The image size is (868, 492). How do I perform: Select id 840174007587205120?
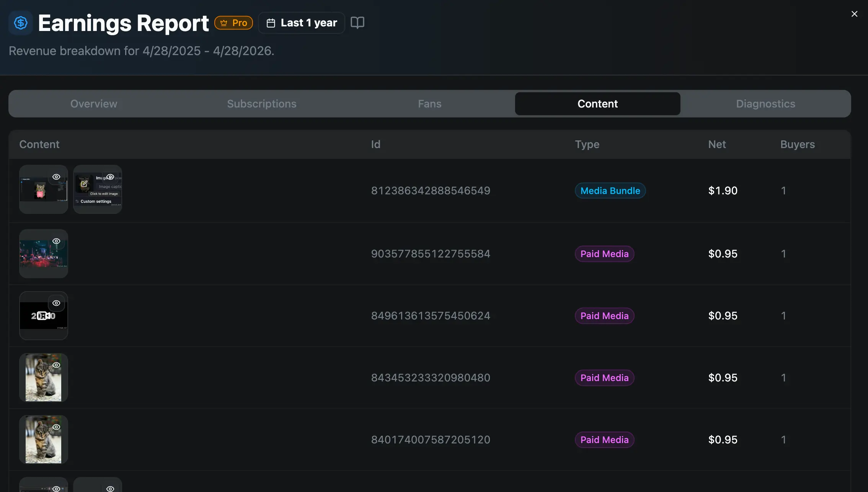(x=431, y=440)
